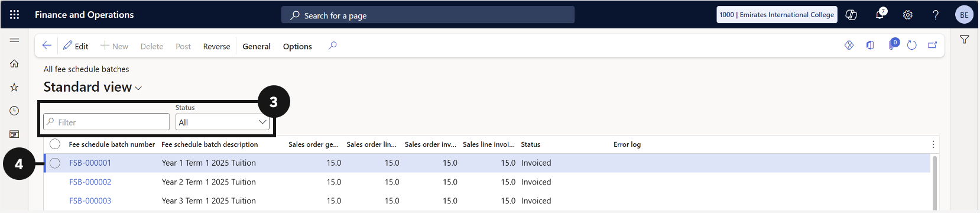
Task: Click the Finance and Operations title
Action: (x=84, y=15)
